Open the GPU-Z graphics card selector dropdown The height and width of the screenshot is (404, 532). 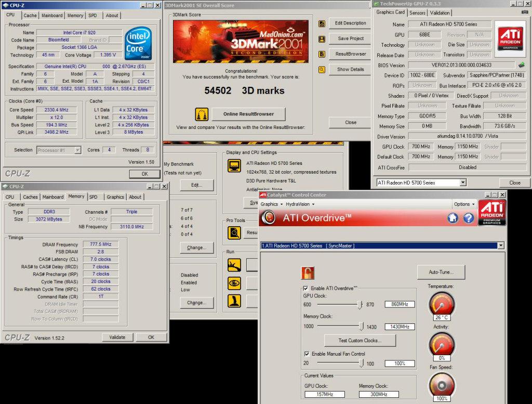tap(463, 183)
